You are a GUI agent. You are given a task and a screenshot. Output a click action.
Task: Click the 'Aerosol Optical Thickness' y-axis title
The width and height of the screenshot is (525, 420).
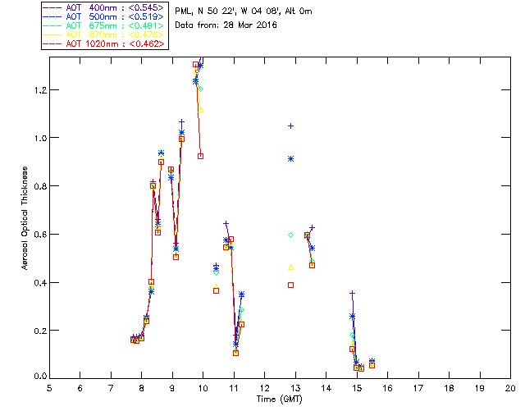(x=25, y=221)
